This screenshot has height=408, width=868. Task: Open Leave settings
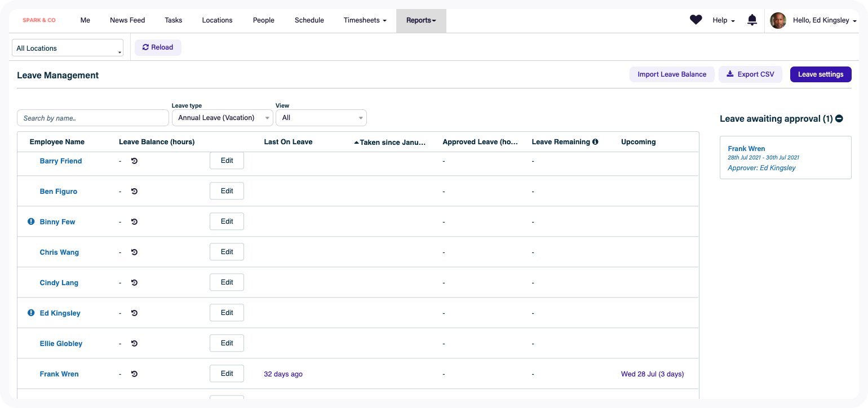[x=821, y=74]
